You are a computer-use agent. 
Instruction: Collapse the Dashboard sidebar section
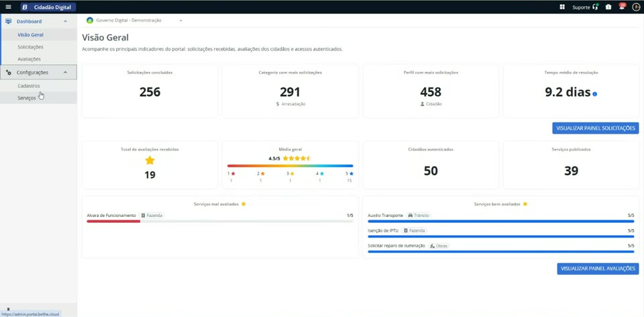[65, 21]
